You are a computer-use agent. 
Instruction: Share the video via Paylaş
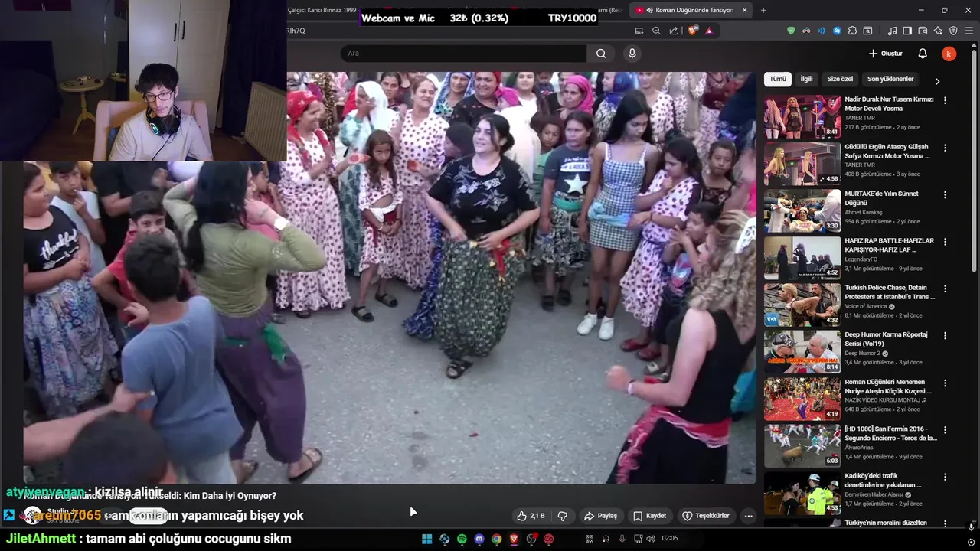pos(600,516)
